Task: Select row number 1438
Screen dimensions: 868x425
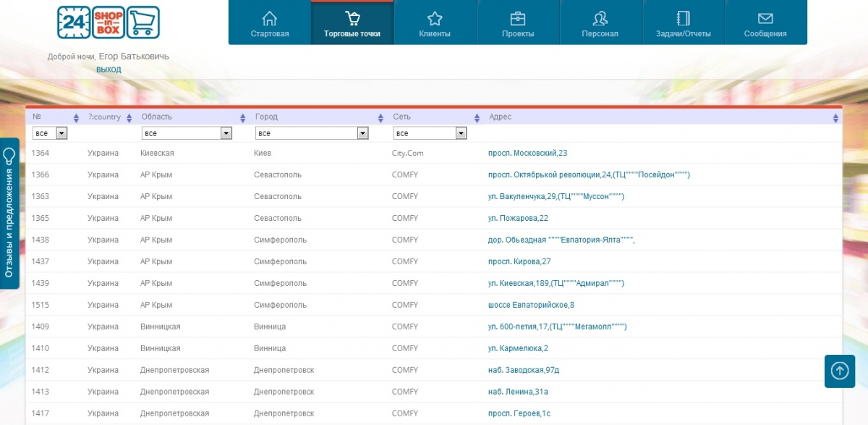Action: [x=41, y=240]
